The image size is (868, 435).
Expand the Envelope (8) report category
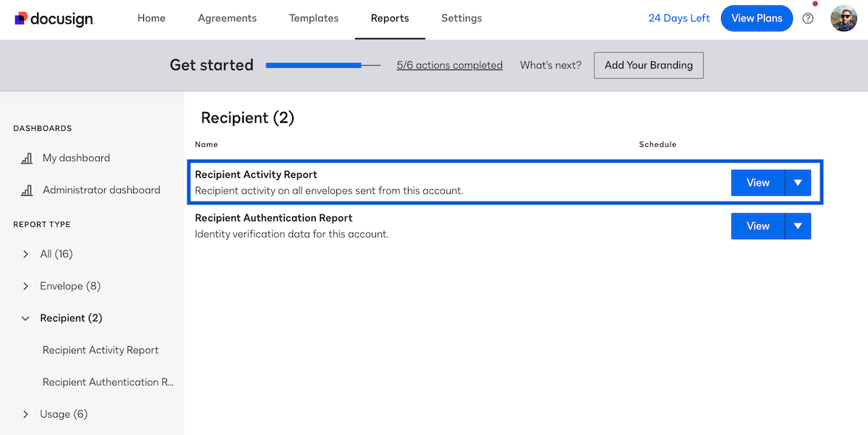pos(69,285)
